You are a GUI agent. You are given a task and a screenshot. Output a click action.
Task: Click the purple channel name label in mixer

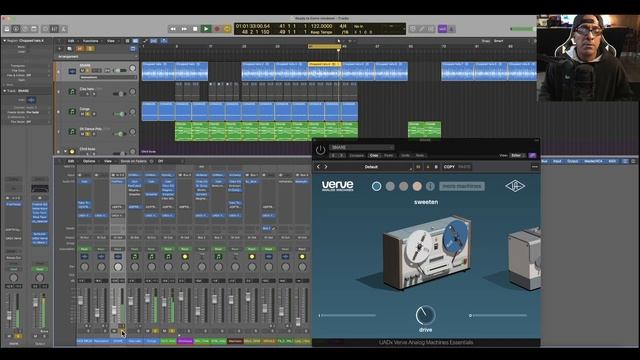(185, 341)
